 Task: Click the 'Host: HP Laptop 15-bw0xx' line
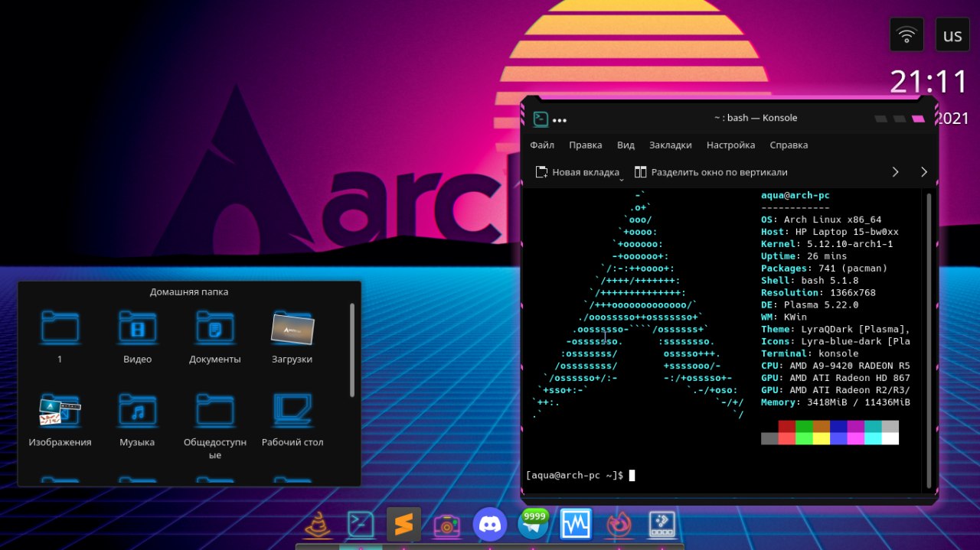coord(829,232)
